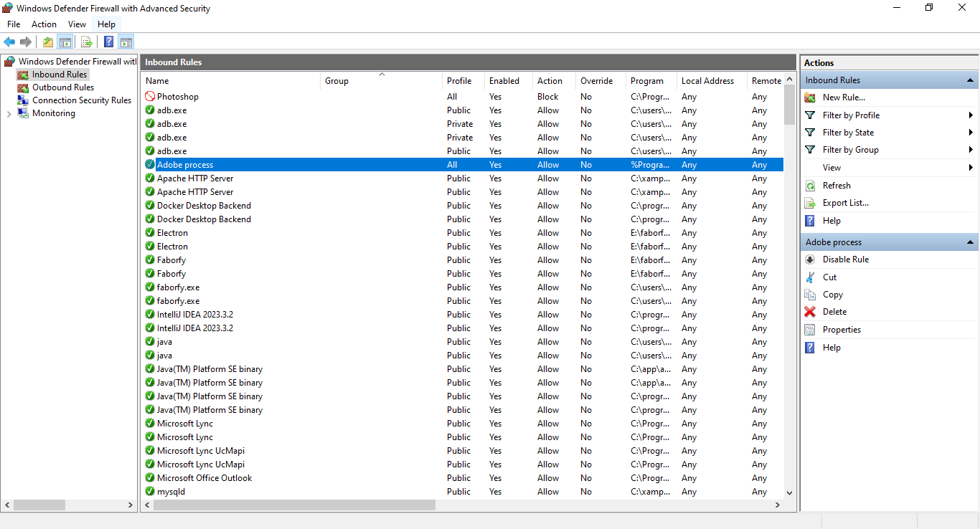The width and height of the screenshot is (980, 529).
Task: Select the Photoshop rule row
Action: click(x=462, y=97)
